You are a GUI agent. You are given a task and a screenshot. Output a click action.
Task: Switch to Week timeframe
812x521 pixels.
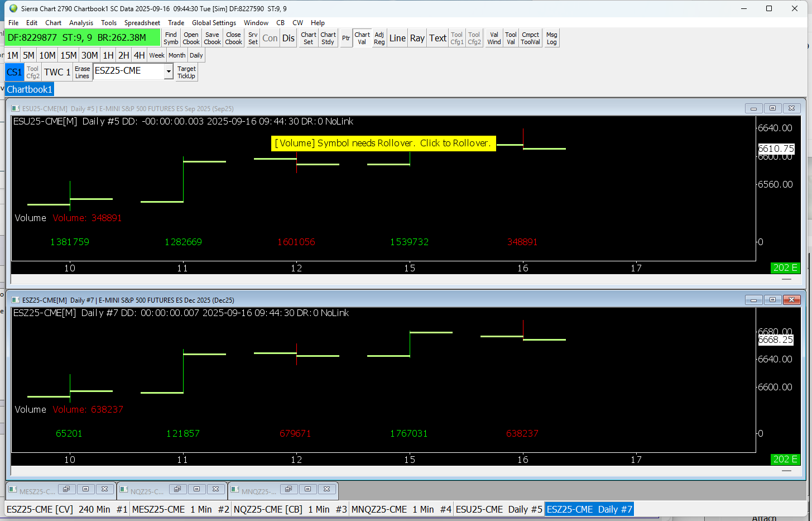coord(157,55)
